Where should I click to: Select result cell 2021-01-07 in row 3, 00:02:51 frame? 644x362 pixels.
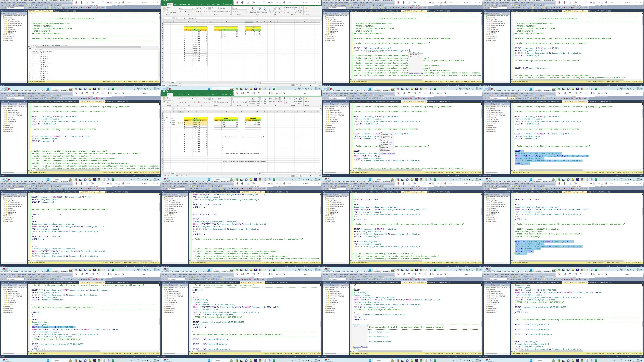[43, 57]
